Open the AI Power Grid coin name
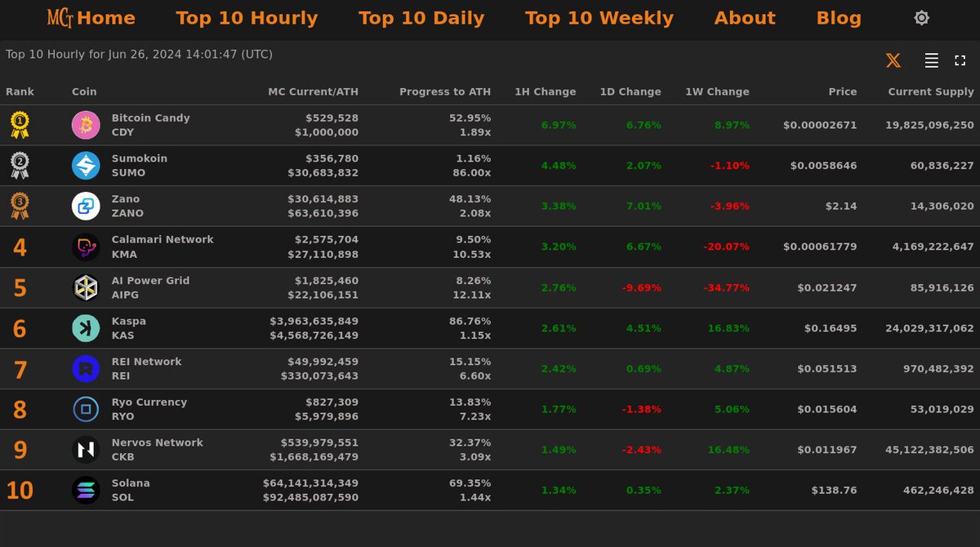The height and width of the screenshot is (547, 980). (x=150, y=280)
